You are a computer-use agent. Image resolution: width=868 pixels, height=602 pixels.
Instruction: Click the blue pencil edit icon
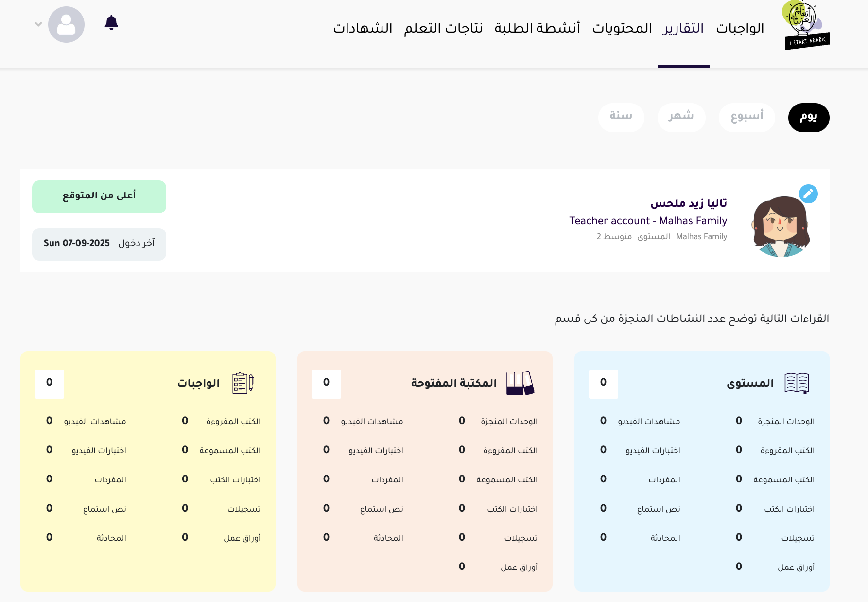coord(808,194)
